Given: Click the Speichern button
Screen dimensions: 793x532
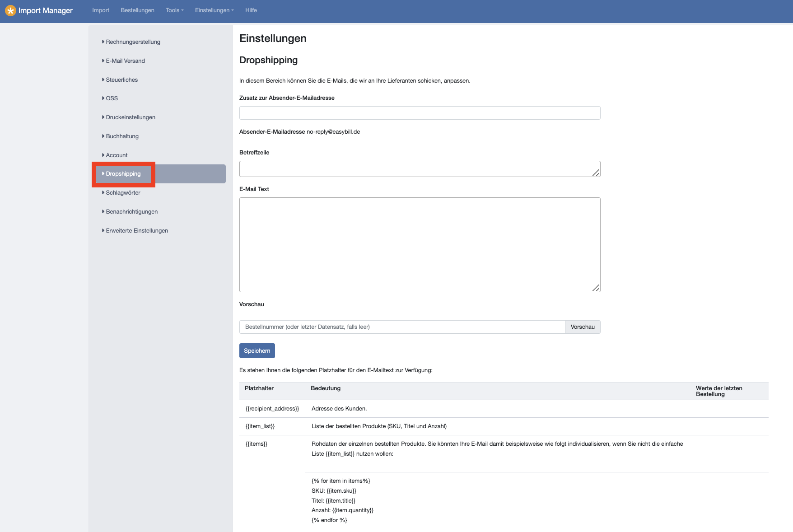Looking at the screenshot, I should (257, 351).
